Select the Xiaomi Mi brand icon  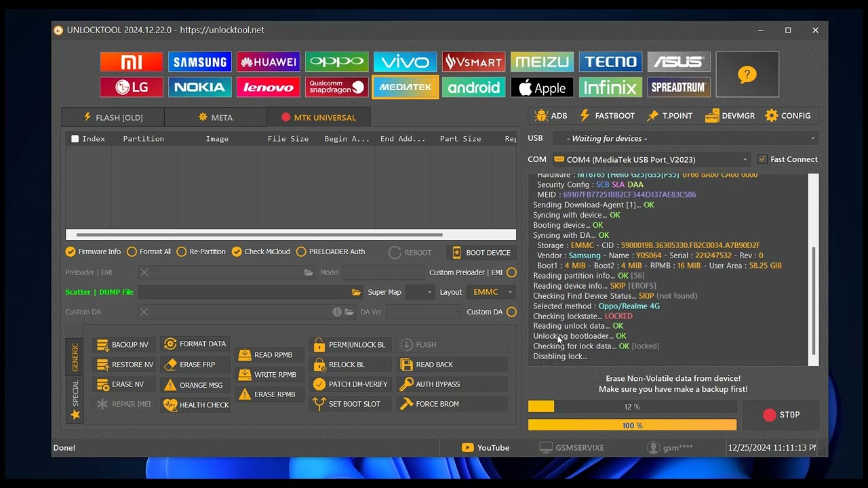click(x=132, y=62)
